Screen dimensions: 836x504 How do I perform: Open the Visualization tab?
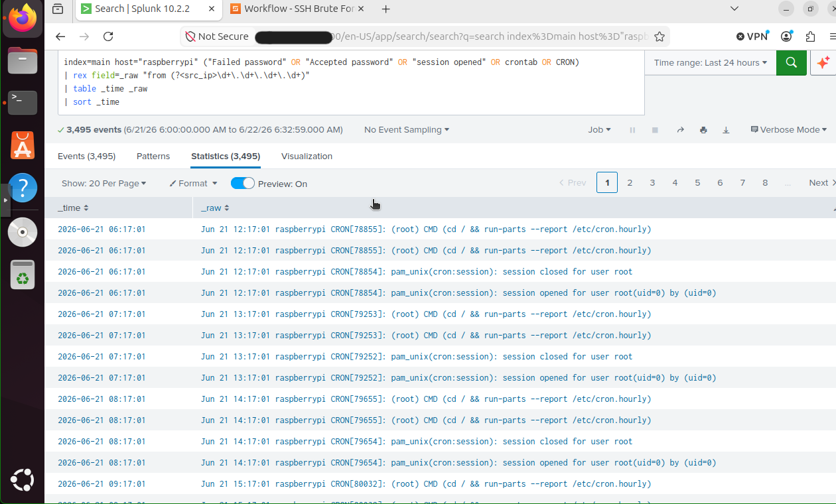pos(307,157)
